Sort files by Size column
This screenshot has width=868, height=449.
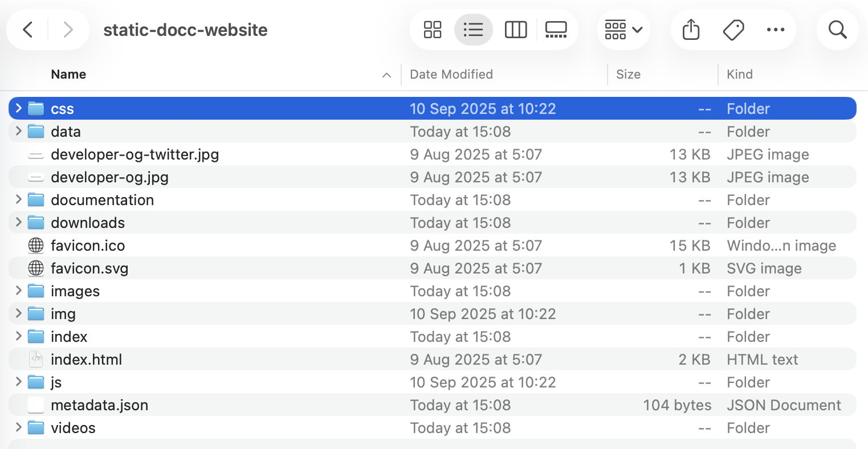628,74
